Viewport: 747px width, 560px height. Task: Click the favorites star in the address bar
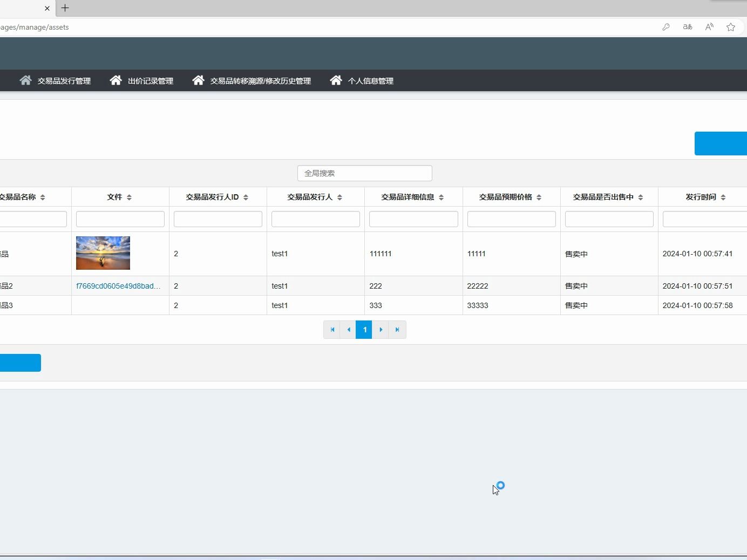point(731,27)
